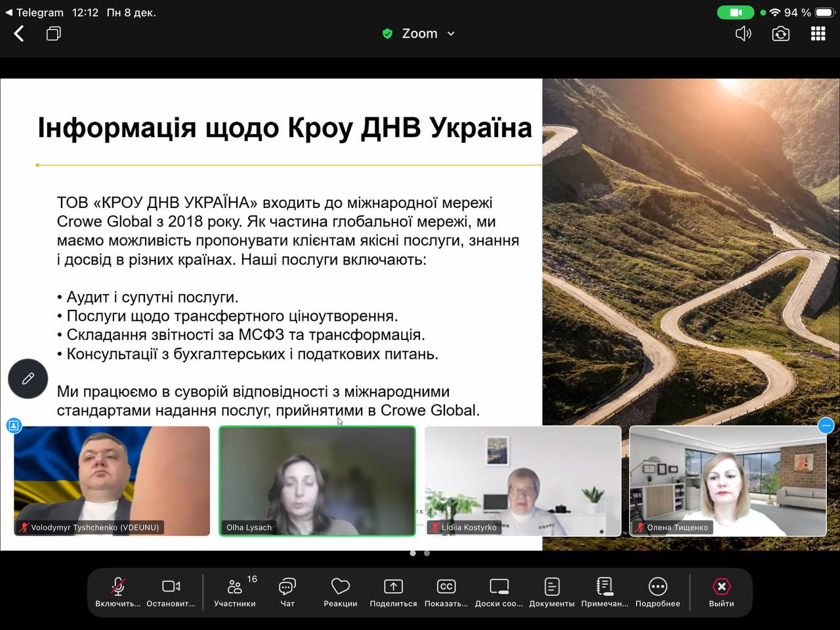Viewport: 840px width, 630px height.
Task: Open the Доски whiteboards icon
Action: [499, 591]
